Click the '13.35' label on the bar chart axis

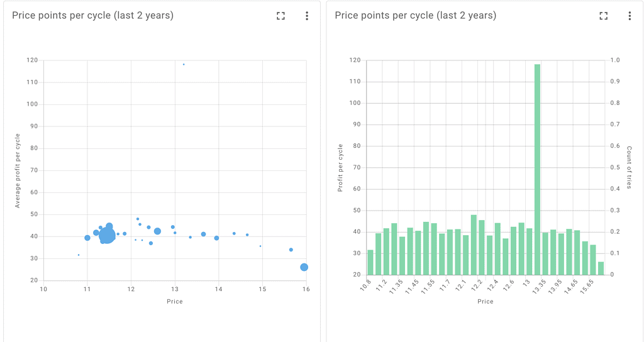(539, 286)
